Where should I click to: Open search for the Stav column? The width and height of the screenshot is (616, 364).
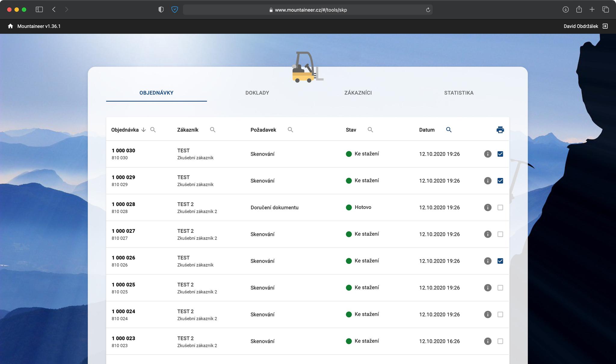coord(370,130)
